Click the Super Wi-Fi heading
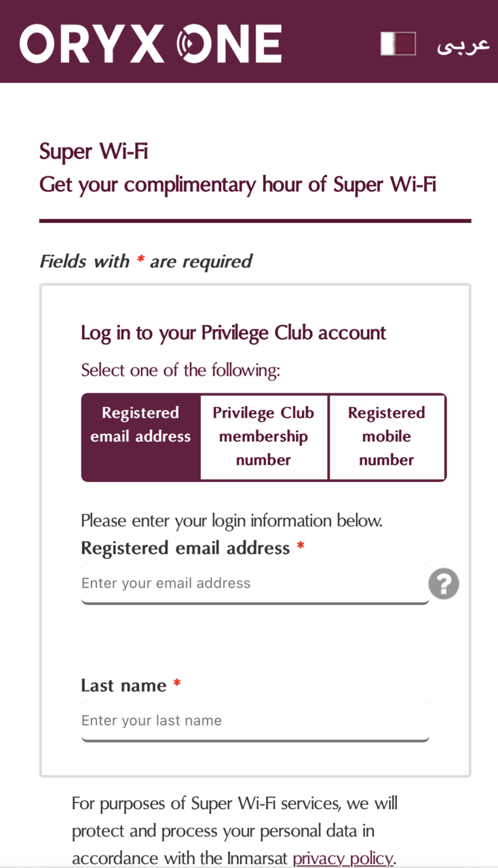 click(94, 151)
